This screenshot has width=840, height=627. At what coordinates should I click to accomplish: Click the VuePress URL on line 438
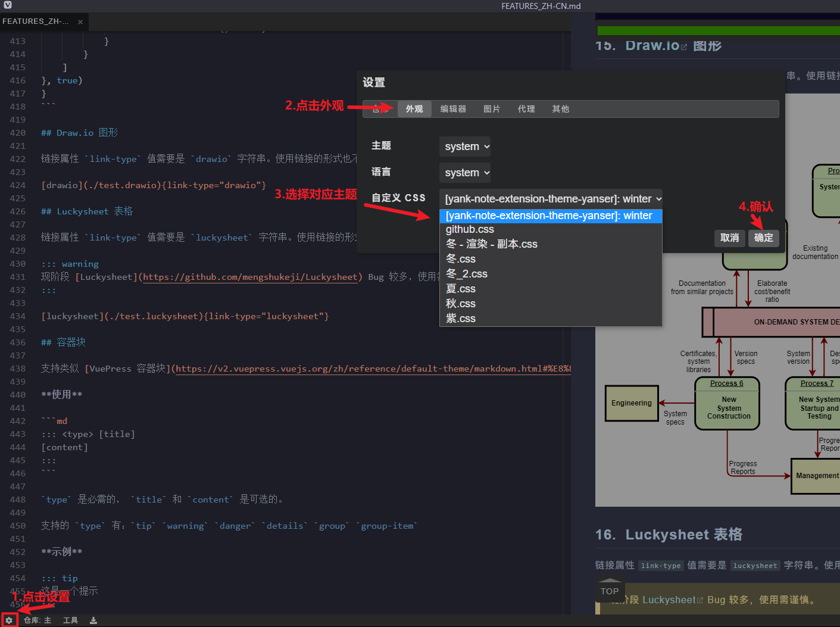[373, 369]
